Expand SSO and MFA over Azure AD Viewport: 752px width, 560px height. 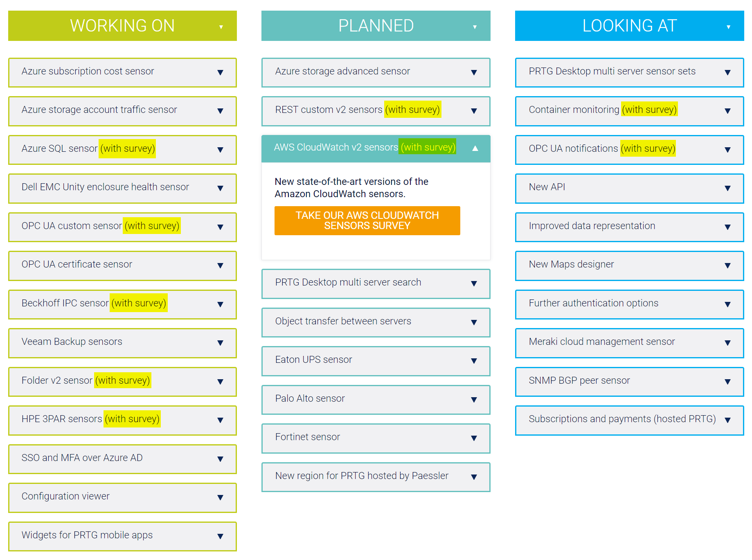pos(220,459)
